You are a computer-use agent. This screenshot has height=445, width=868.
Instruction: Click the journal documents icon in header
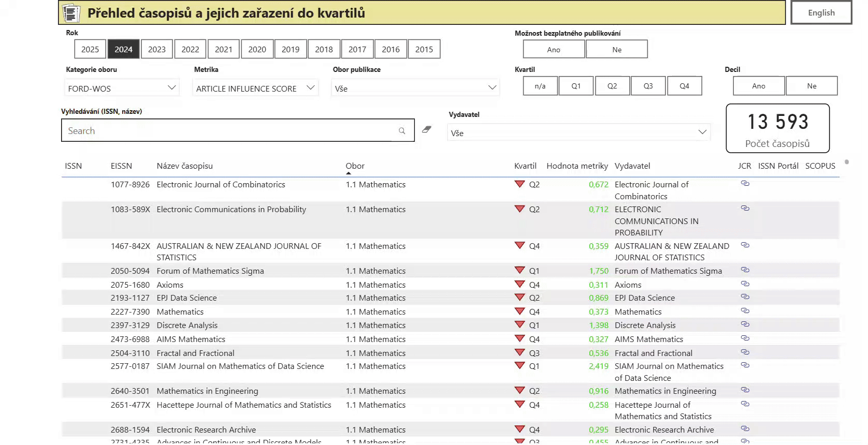pos(71,12)
